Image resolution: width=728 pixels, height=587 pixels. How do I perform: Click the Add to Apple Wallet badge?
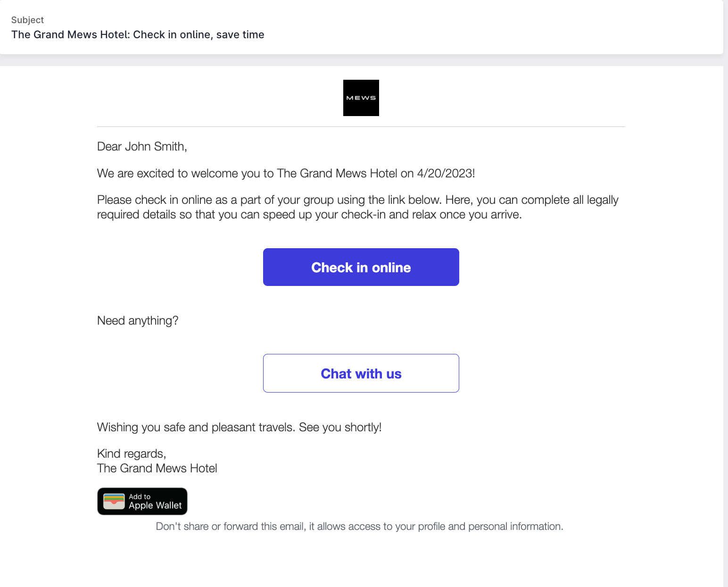tap(142, 501)
